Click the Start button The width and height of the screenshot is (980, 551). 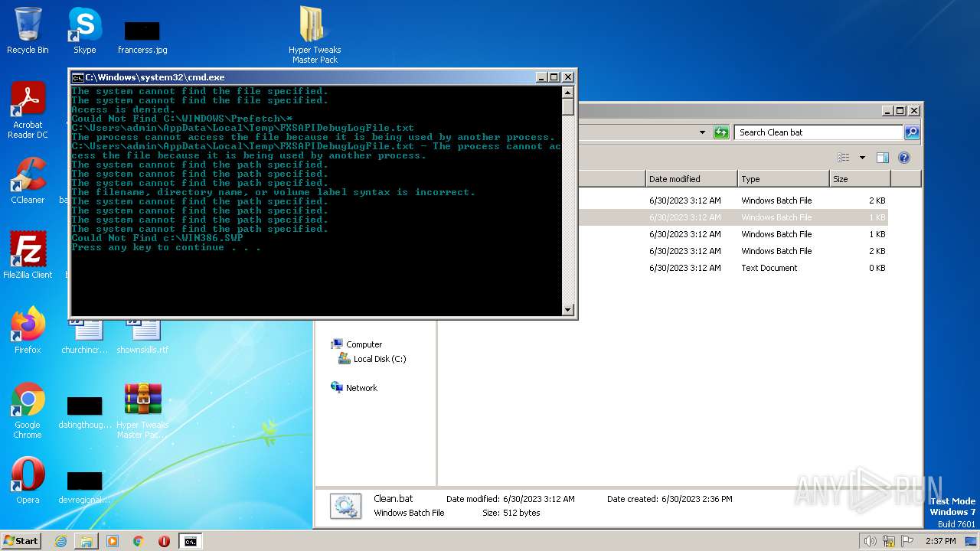(x=21, y=540)
